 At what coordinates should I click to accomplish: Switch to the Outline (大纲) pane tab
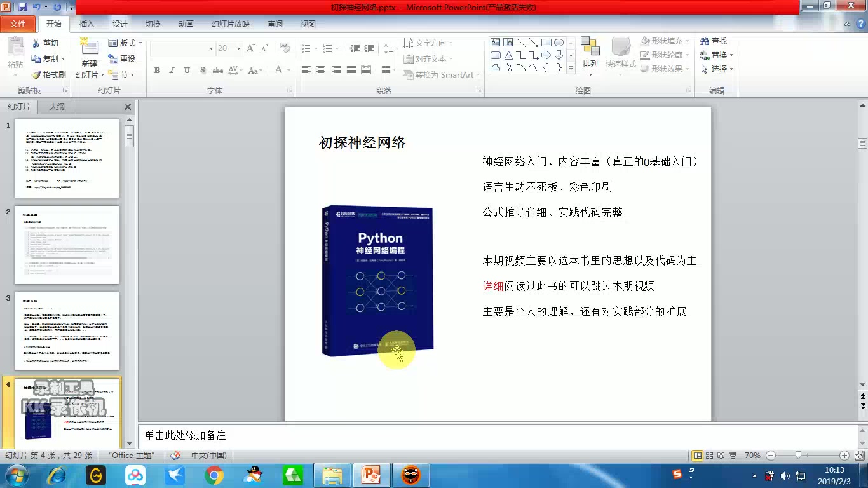pyautogui.click(x=57, y=107)
